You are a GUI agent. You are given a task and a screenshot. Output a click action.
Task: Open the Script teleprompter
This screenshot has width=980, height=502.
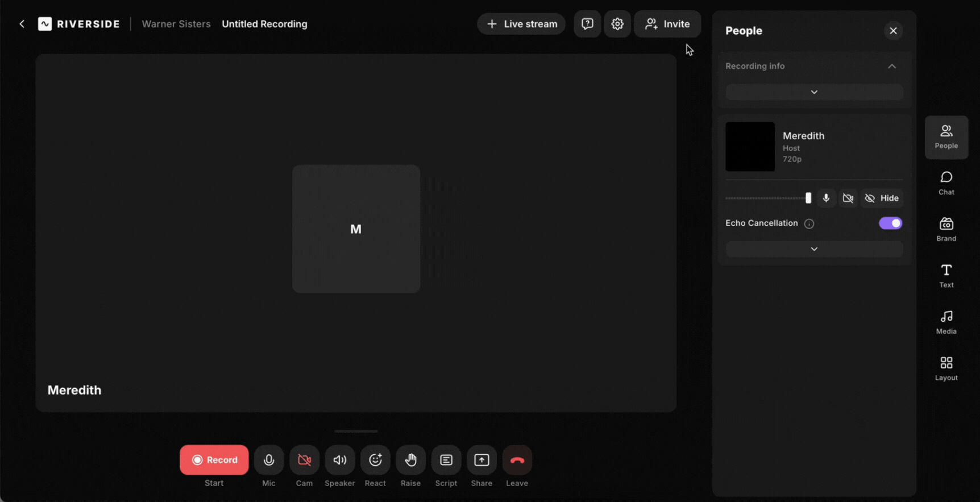coord(446,460)
